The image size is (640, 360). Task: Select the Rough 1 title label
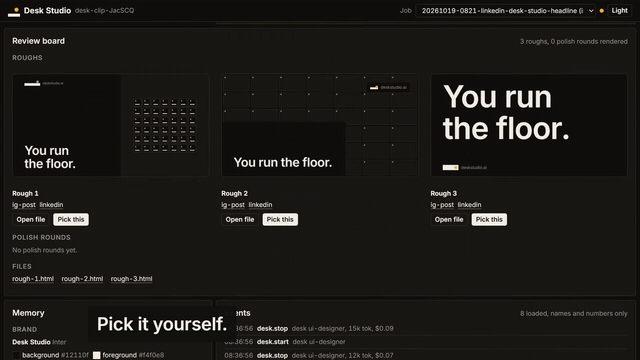tap(25, 193)
